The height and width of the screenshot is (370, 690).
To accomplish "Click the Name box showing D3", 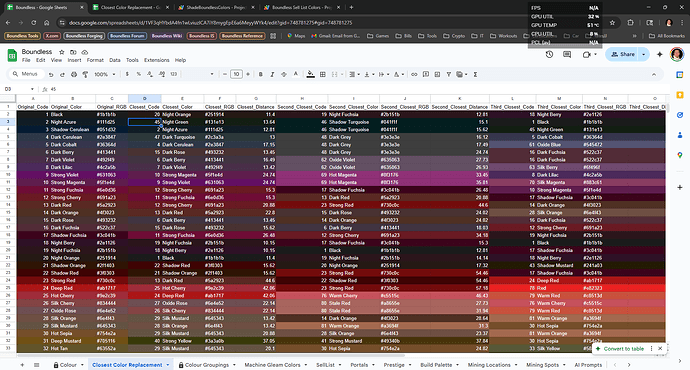I will pos(18,89).
